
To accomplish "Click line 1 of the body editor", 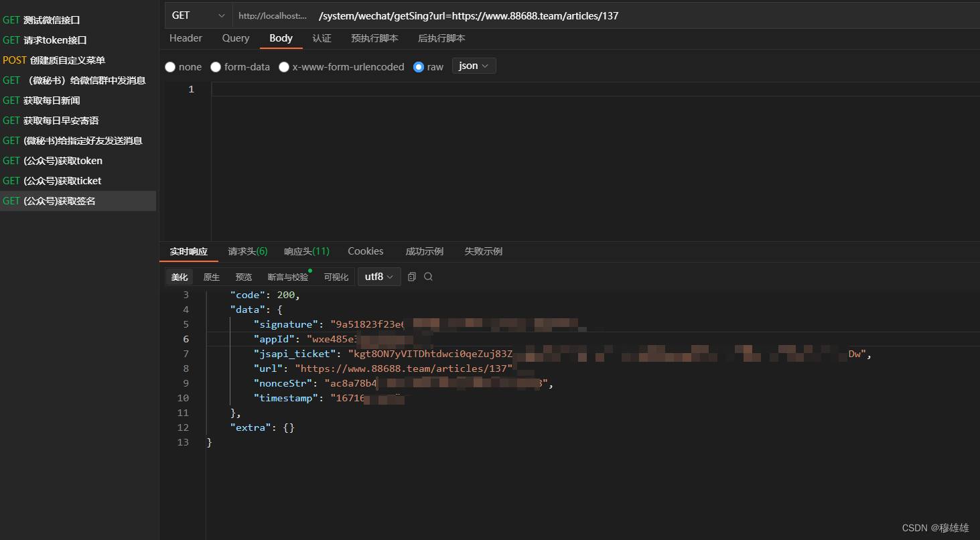I will point(595,89).
